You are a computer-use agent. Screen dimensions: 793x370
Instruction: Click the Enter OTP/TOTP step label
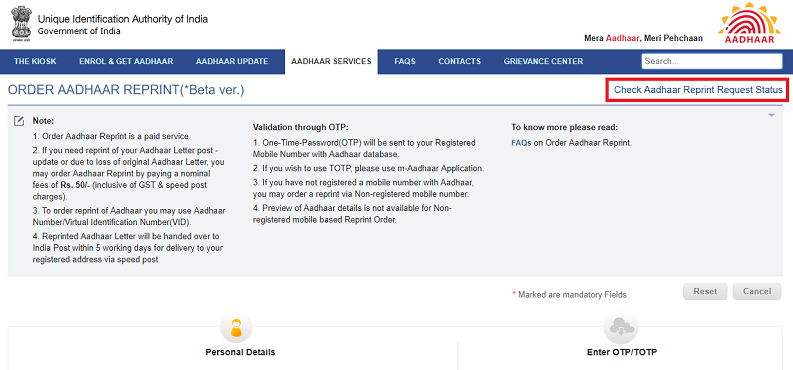(622, 352)
